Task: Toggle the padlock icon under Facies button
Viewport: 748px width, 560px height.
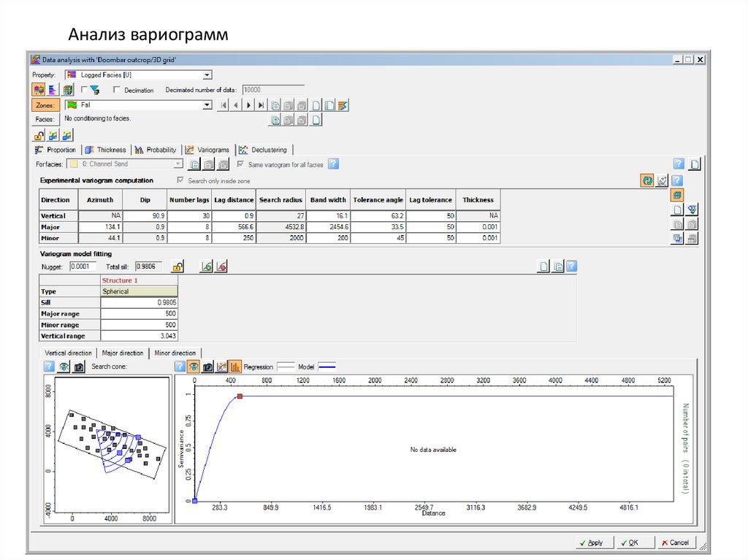Action: [39, 136]
